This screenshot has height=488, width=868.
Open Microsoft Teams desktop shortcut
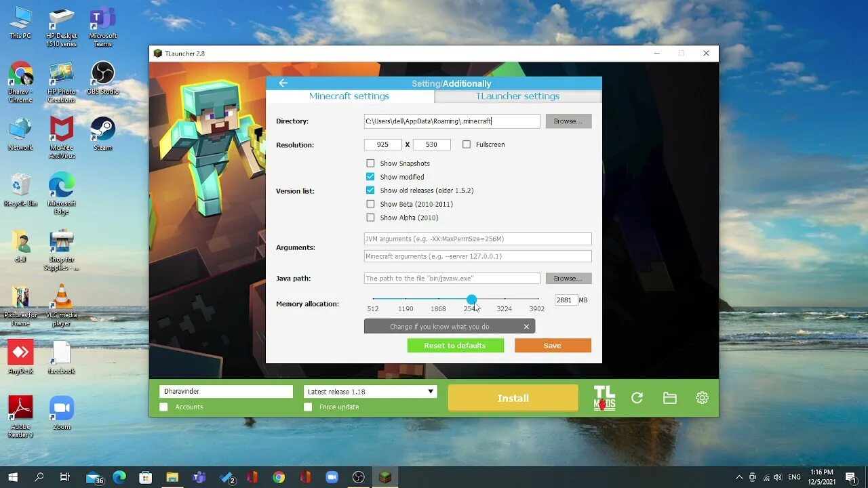click(x=103, y=27)
